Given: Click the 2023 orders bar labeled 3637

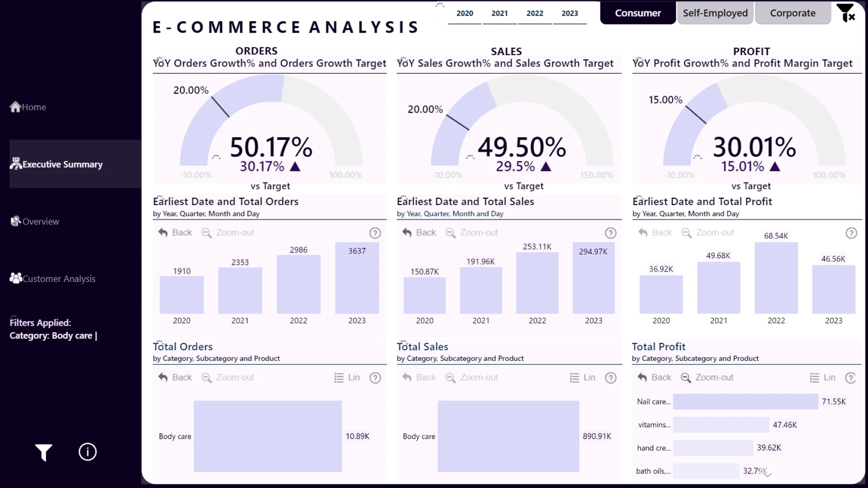Looking at the screenshot, I should coord(357,278).
